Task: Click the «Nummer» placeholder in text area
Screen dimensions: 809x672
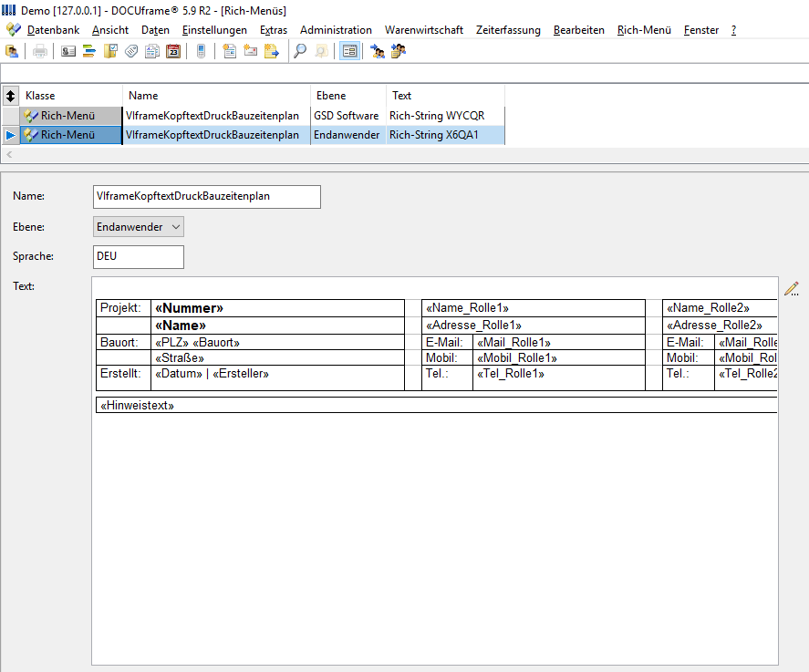Action: point(190,308)
